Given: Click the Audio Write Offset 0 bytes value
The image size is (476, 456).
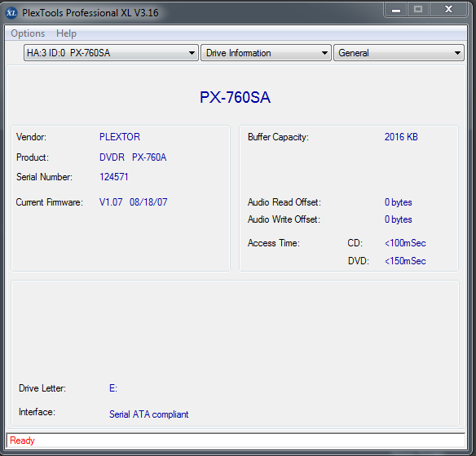Looking at the screenshot, I should [399, 219].
